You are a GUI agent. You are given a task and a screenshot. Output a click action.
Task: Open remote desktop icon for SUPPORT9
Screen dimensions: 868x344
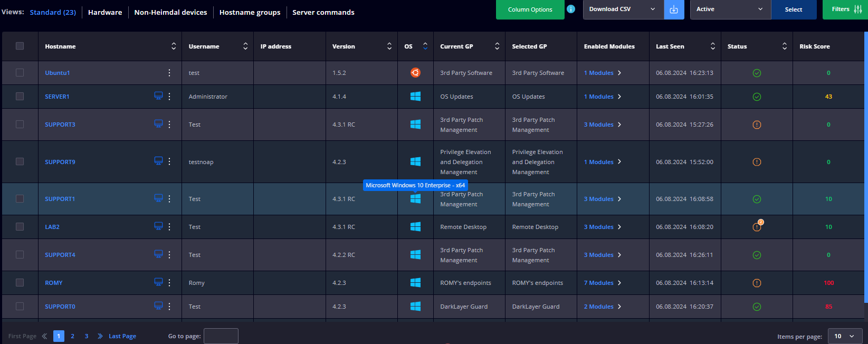[x=158, y=160]
